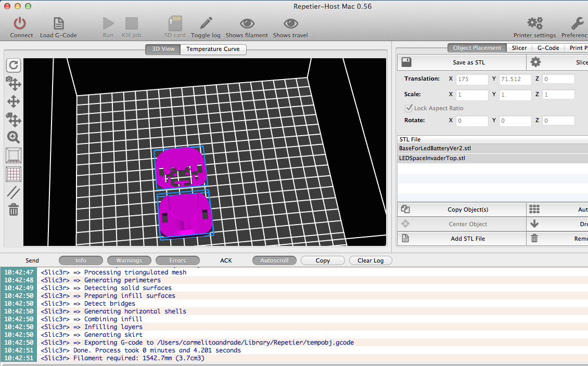
Task: Click Translation X input field
Action: tap(472, 79)
